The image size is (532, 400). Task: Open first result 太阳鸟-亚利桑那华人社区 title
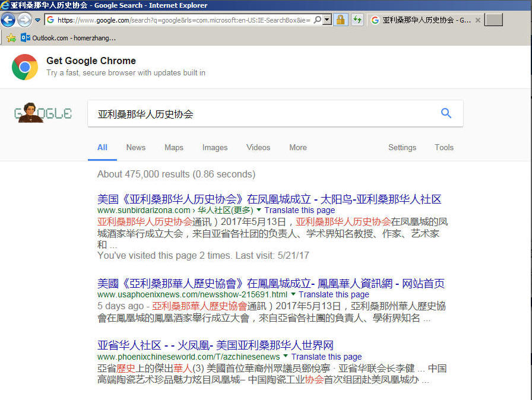click(x=269, y=199)
